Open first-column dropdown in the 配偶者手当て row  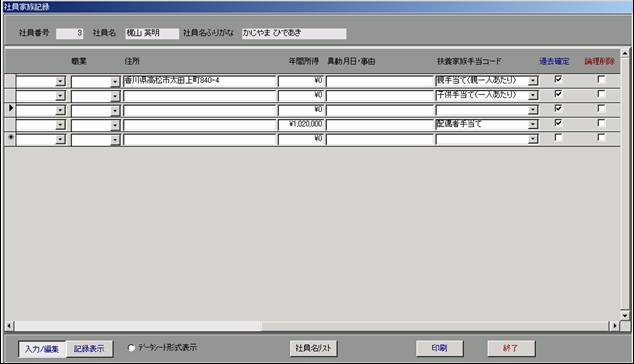click(x=60, y=125)
